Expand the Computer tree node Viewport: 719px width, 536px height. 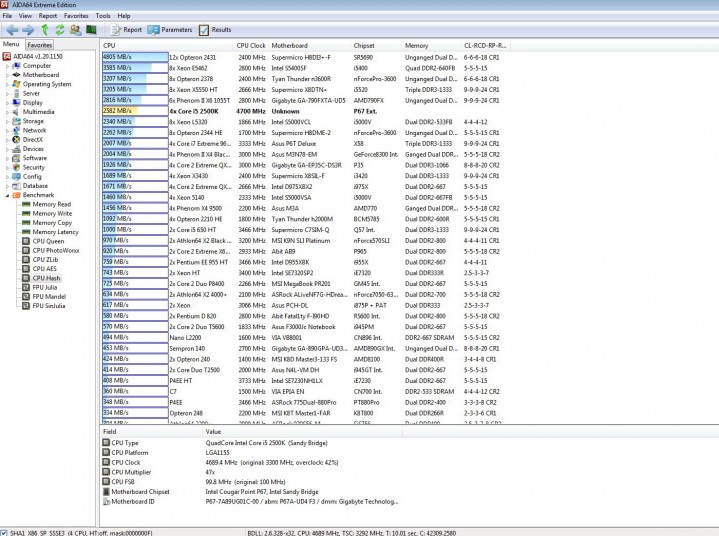7,66
